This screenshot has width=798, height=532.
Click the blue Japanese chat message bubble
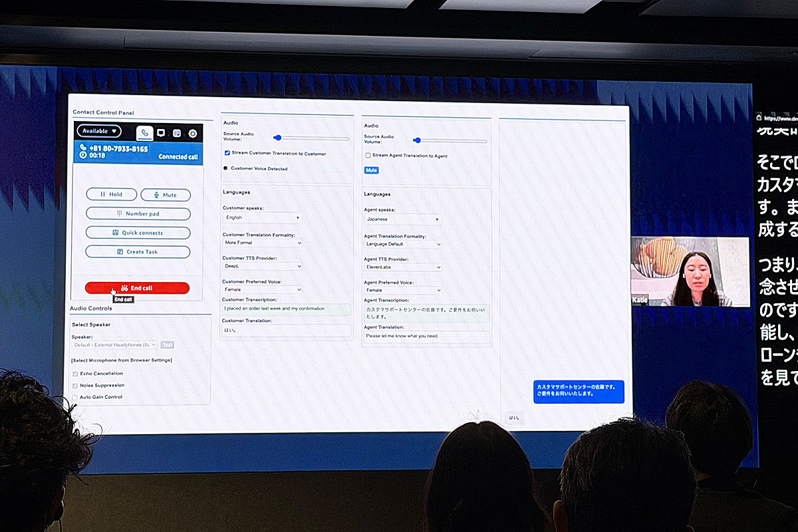point(579,391)
